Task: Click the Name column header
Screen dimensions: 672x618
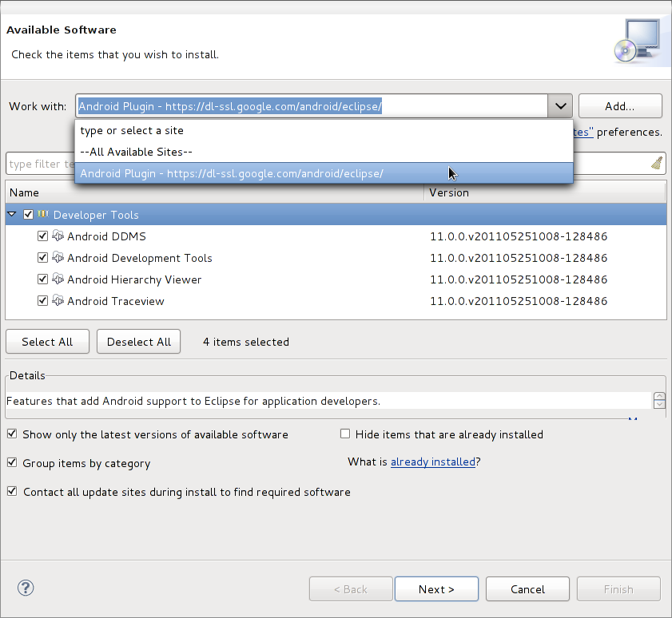Action: point(214,192)
